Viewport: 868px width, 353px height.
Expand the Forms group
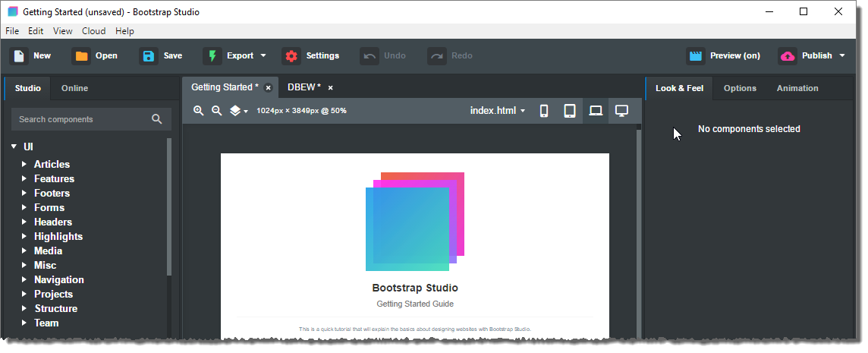coord(24,207)
